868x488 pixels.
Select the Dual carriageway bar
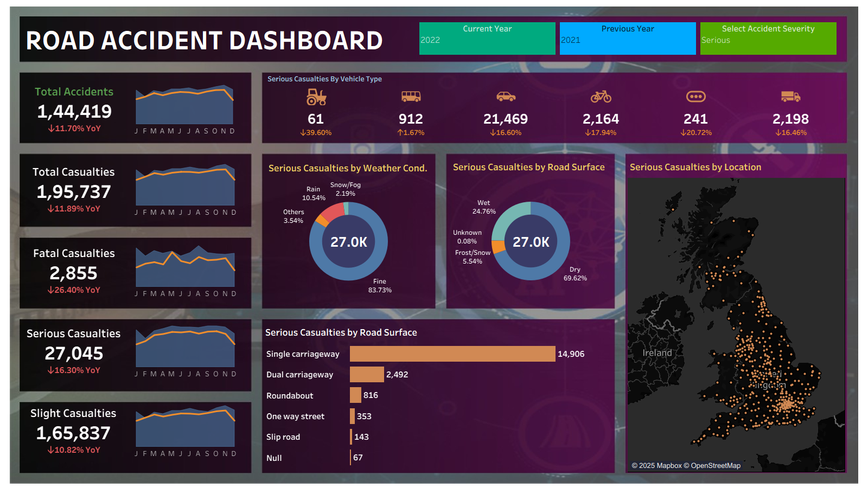[367, 374]
